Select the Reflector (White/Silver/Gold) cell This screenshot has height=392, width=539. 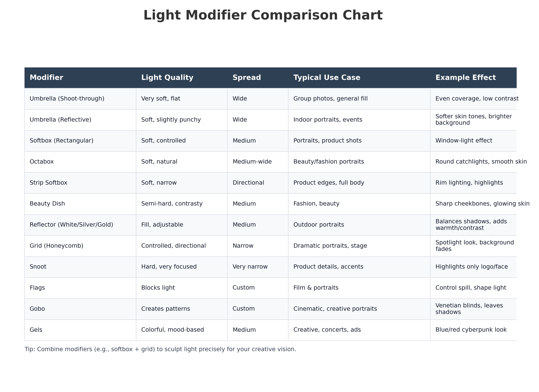click(71, 225)
